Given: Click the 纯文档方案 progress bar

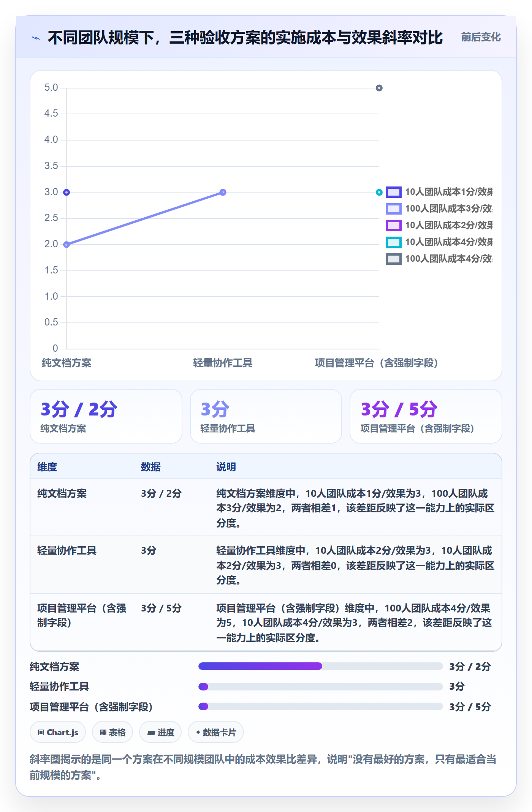Looking at the screenshot, I should [320, 666].
